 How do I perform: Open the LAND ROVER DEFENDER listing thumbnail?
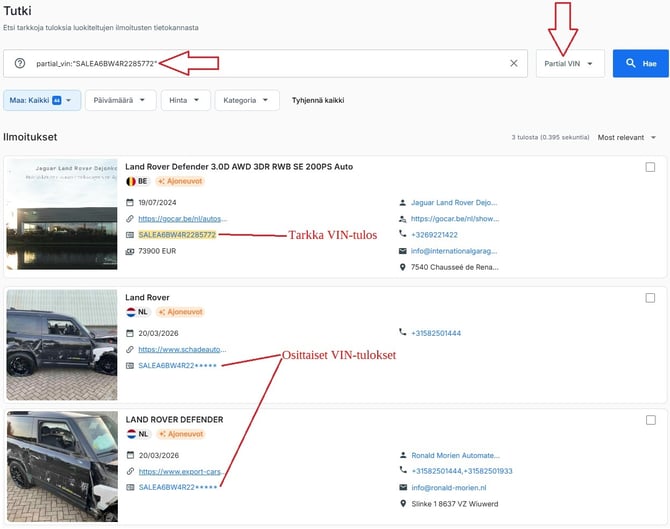click(x=62, y=467)
